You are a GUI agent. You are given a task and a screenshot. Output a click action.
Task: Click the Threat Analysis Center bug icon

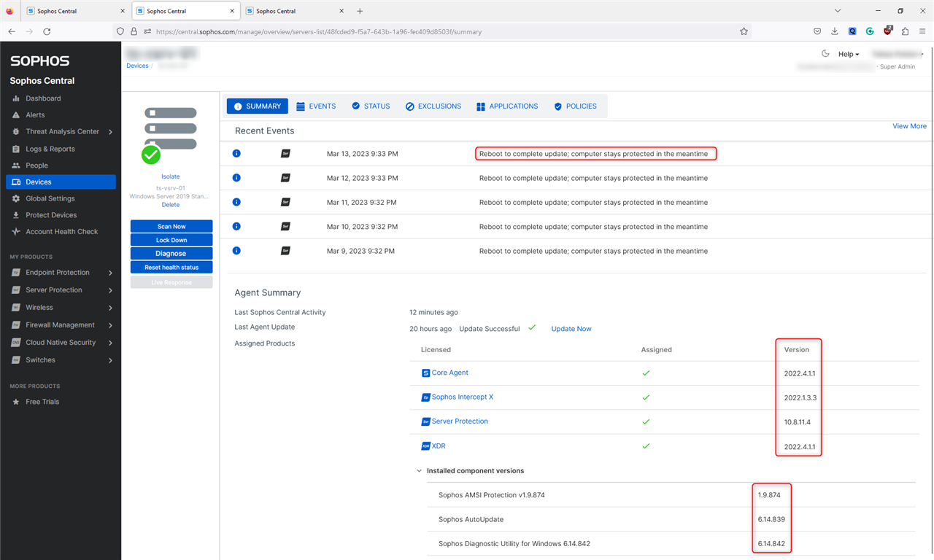[16, 132]
